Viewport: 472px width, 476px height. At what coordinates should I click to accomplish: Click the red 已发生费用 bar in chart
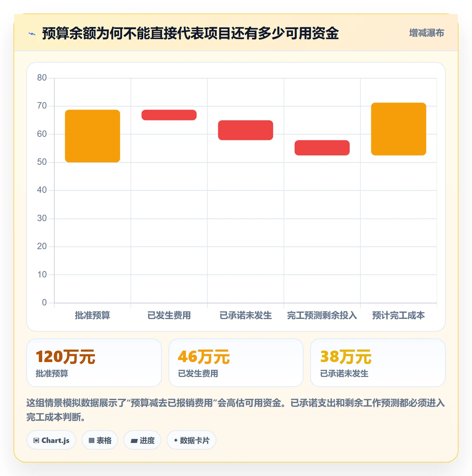[169, 115]
